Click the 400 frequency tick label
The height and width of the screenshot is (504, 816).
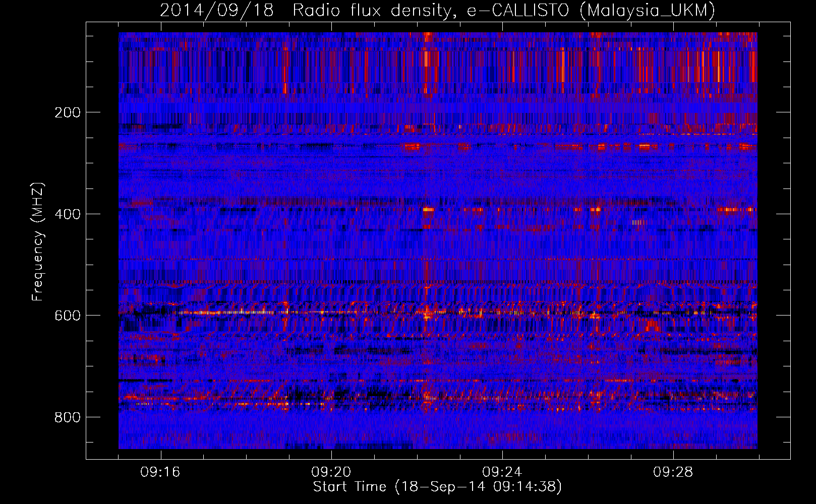(x=67, y=214)
